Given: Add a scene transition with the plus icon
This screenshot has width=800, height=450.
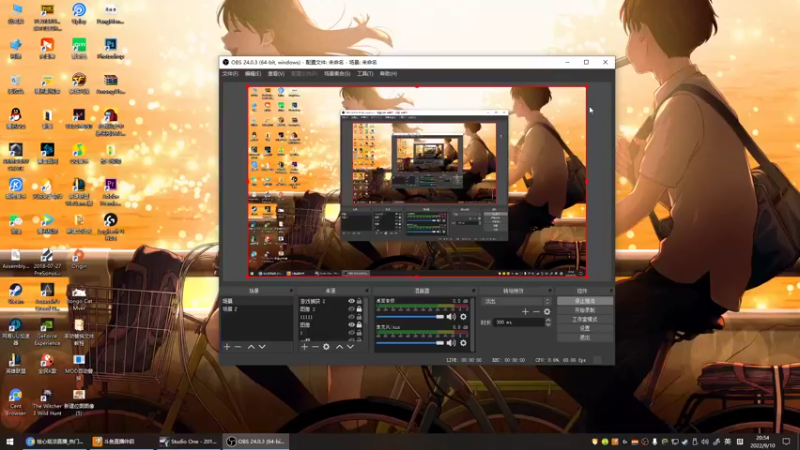Looking at the screenshot, I should pyautogui.click(x=525, y=311).
